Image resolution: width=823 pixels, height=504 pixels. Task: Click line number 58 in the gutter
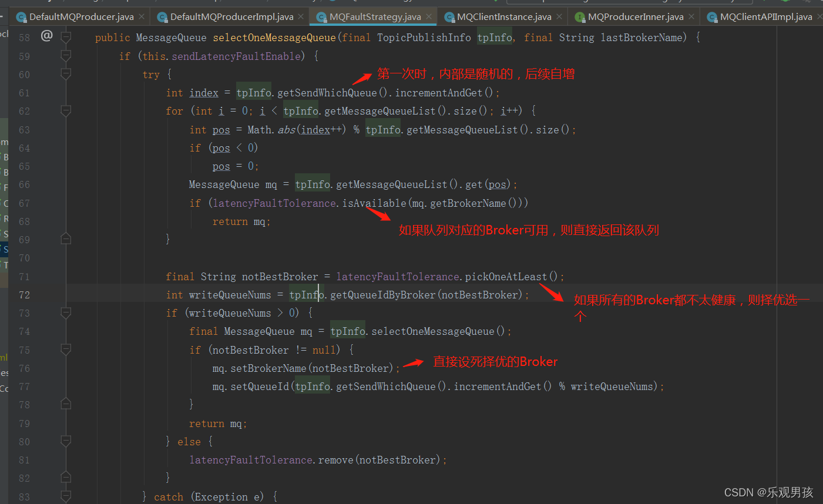(x=24, y=38)
